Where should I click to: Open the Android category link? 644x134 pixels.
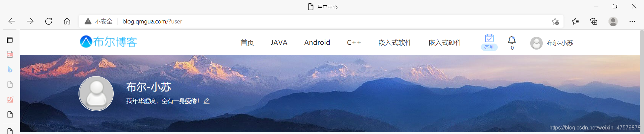point(317,43)
